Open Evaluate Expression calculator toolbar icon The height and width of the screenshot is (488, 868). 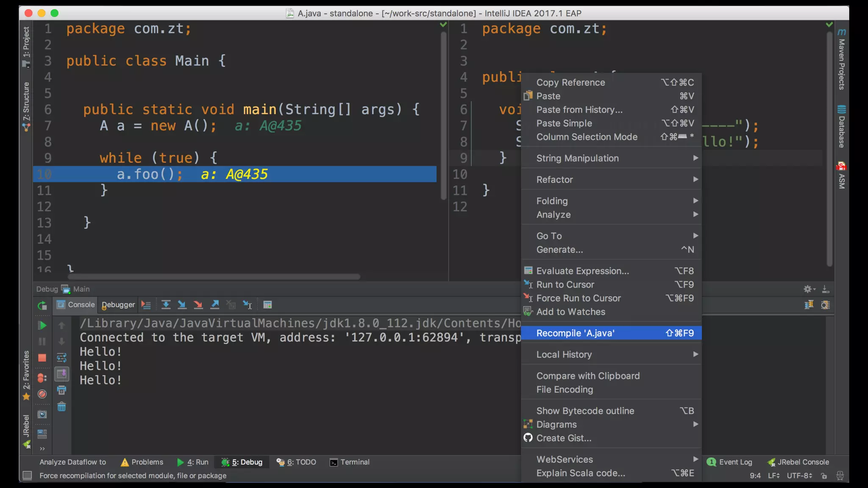267,305
